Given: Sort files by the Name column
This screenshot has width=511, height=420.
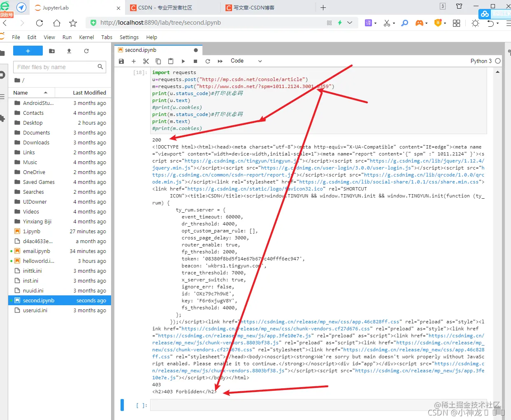Looking at the screenshot, I should point(31,93).
